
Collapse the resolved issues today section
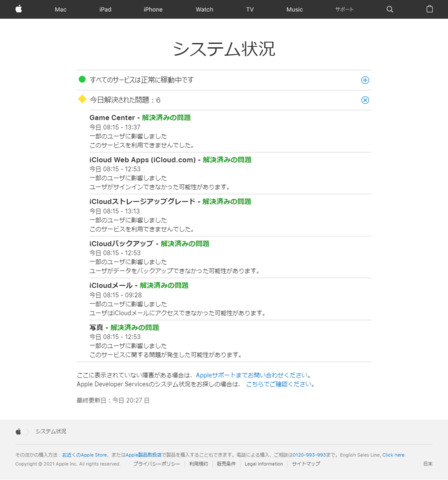pos(365,100)
